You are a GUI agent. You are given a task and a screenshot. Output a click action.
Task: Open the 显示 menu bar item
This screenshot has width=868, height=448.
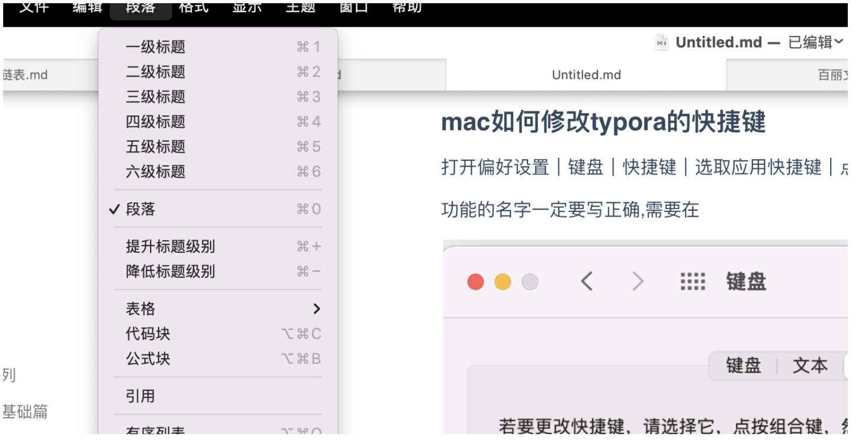tap(247, 9)
